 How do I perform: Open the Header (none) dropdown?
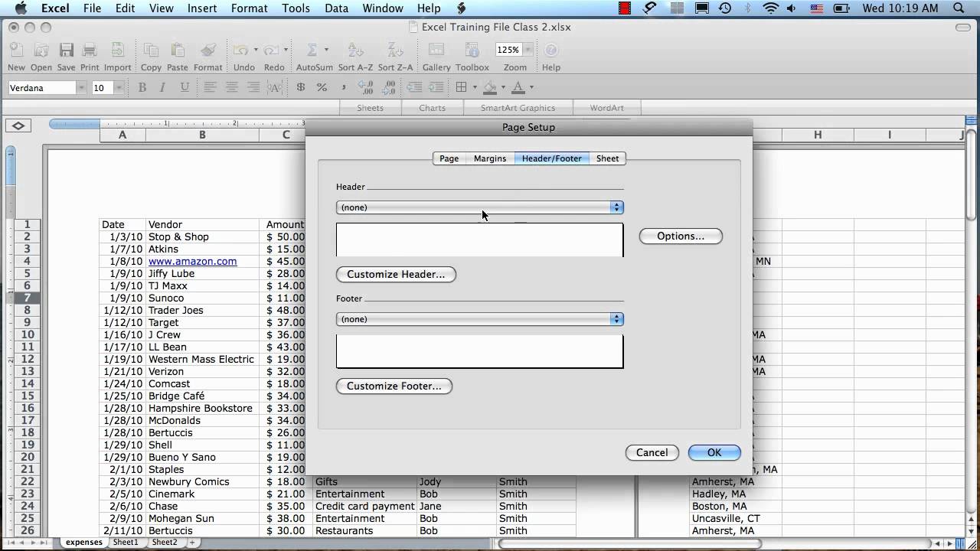tap(480, 207)
